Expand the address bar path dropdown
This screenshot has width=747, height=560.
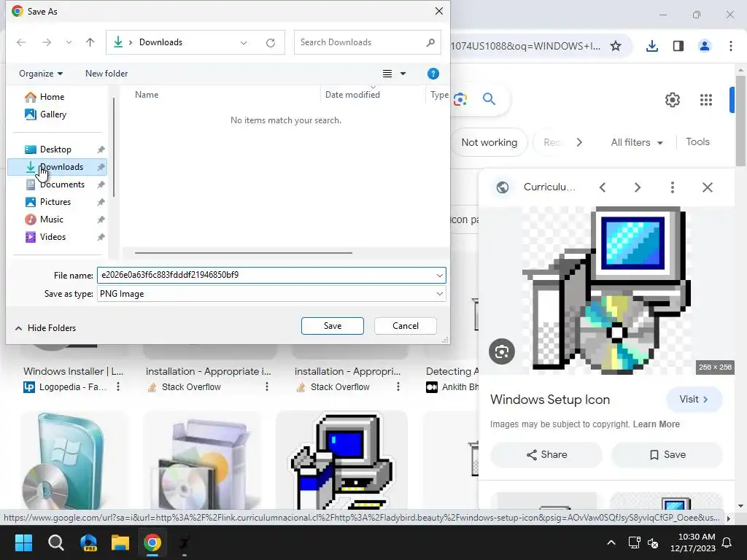coord(244,42)
